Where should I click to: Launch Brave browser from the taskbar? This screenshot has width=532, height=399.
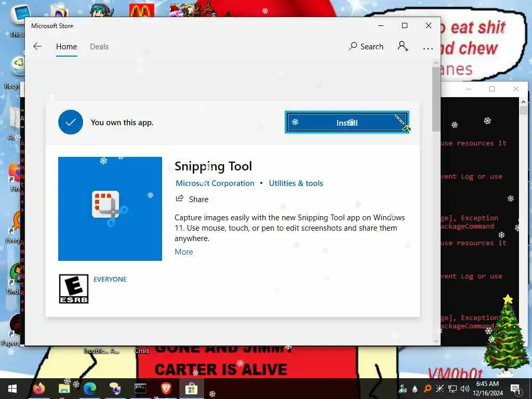(x=166, y=389)
